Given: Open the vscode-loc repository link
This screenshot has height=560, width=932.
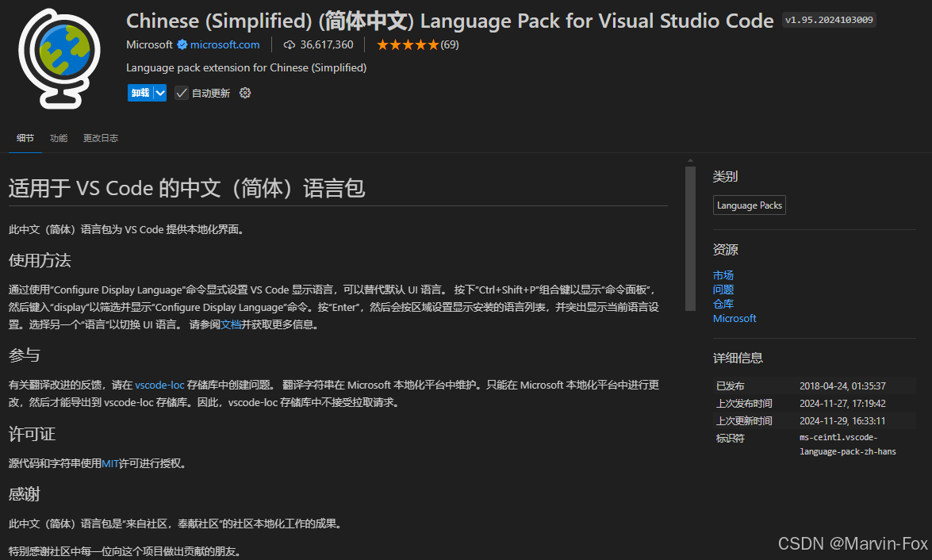Looking at the screenshot, I should 159,385.
